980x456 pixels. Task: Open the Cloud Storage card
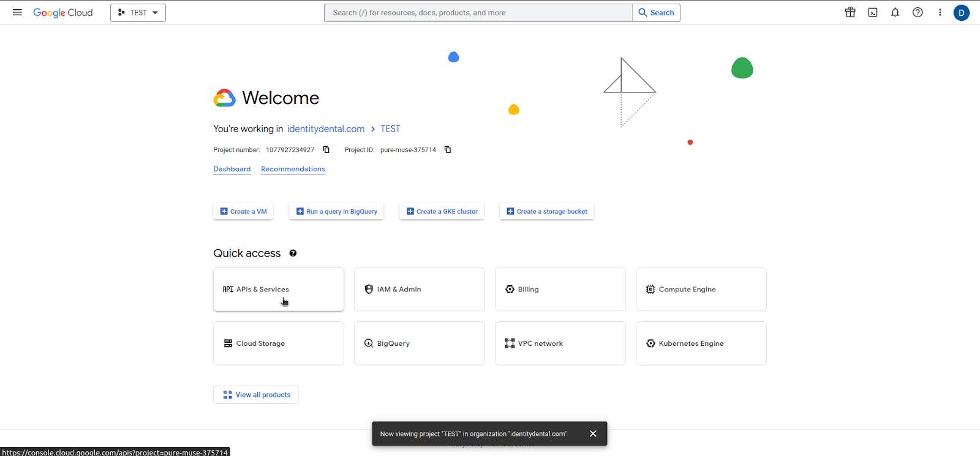[x=279, y=343]
